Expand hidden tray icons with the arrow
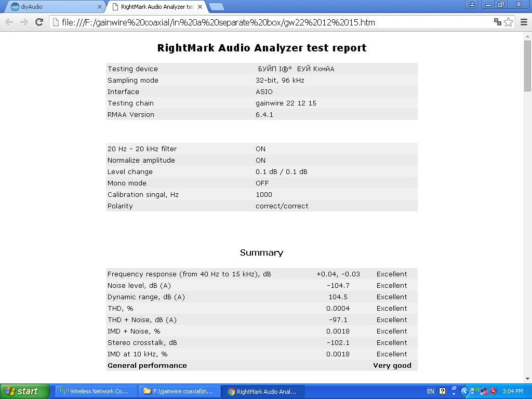This screenshot has width=532, height=399. (x=465, y=392)
